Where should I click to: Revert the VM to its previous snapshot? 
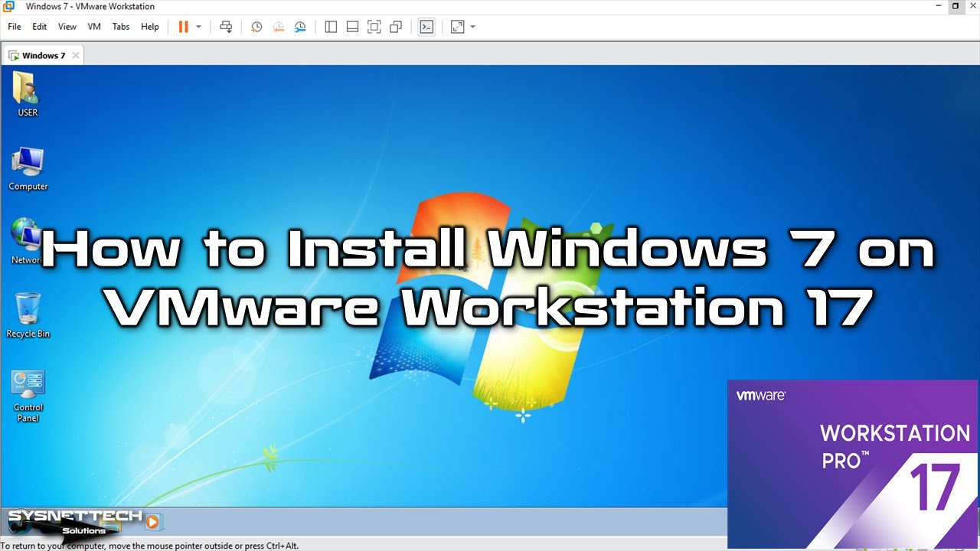279,27
